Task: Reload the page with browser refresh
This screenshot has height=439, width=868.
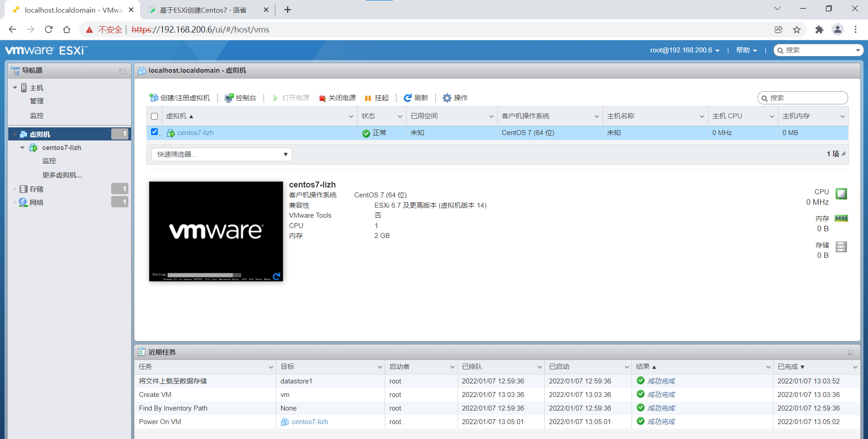Action: pos(49,29)
